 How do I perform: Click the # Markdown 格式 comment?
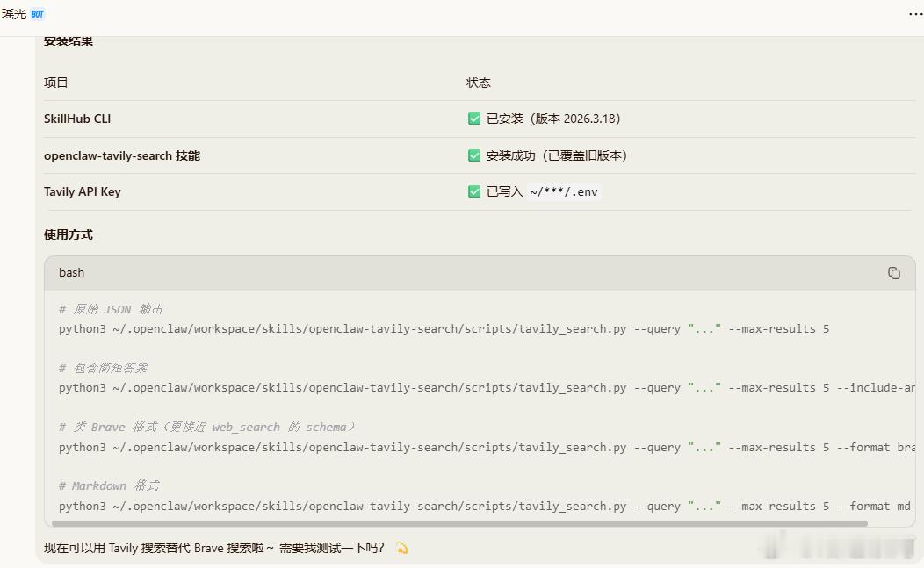109,486
